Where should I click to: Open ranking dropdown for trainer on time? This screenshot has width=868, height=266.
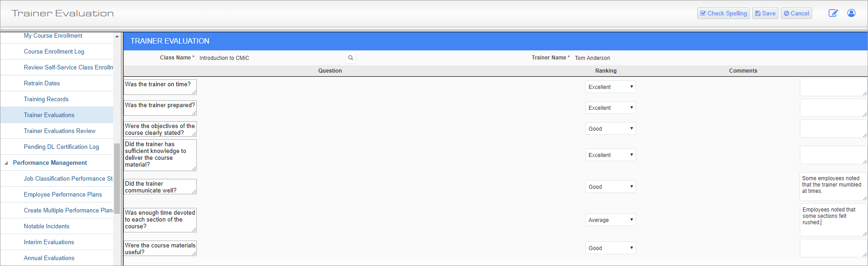point(610,87)
